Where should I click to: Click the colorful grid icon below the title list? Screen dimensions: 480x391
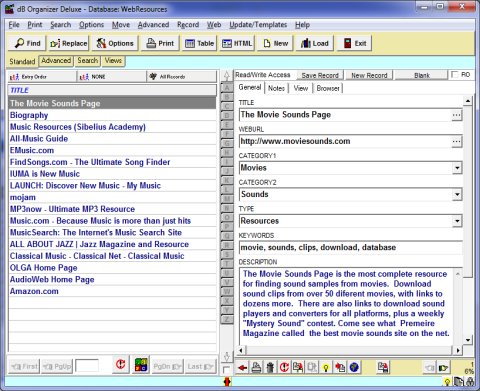(x=141, y=364)
